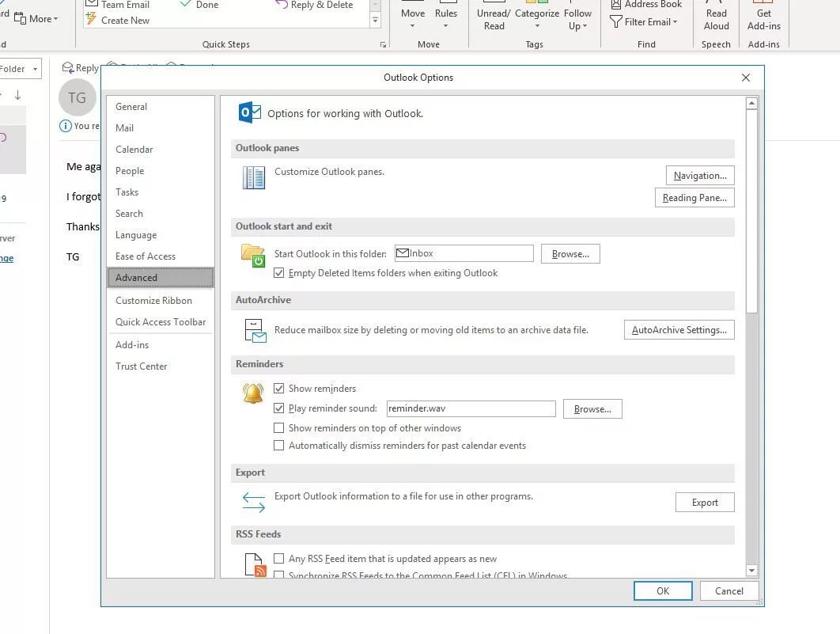This screenshot has width=840, height=634.
Task: Open the Search options category
Action: [161, 214]
